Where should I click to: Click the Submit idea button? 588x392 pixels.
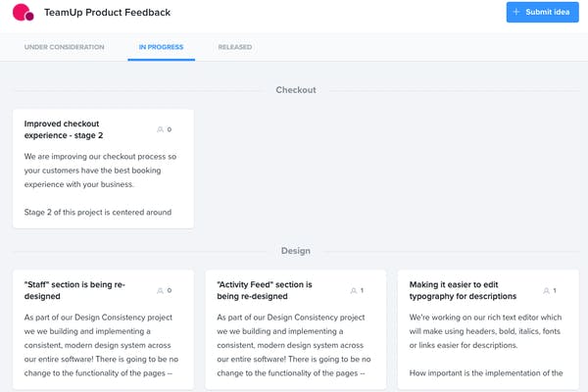pyautogui.click(x=542, y=12)
